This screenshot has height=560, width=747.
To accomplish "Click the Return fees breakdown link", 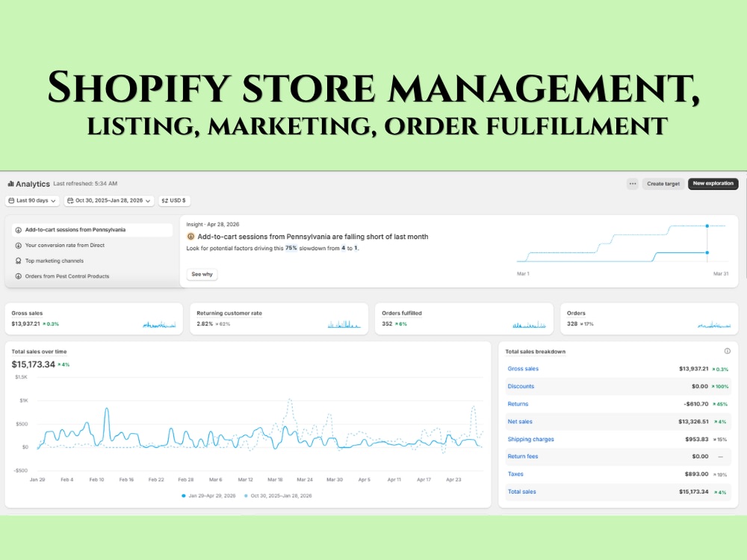I will point(523,456).
